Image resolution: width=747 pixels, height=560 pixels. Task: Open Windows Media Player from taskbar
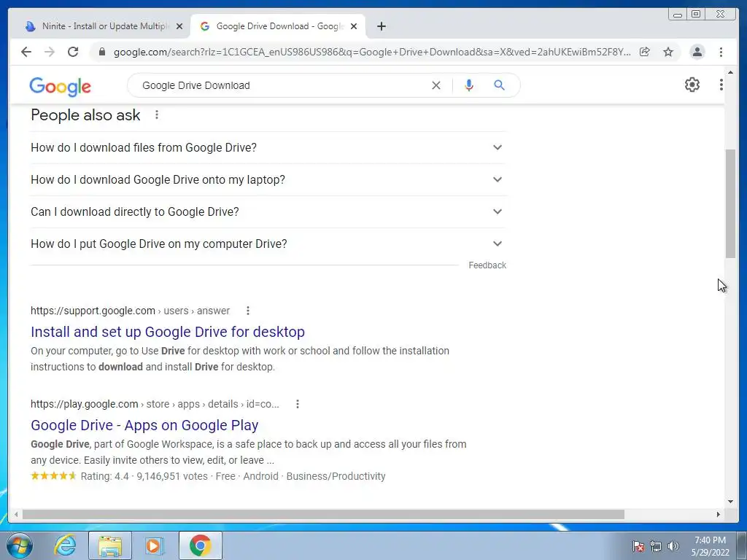tap(153, 545)
